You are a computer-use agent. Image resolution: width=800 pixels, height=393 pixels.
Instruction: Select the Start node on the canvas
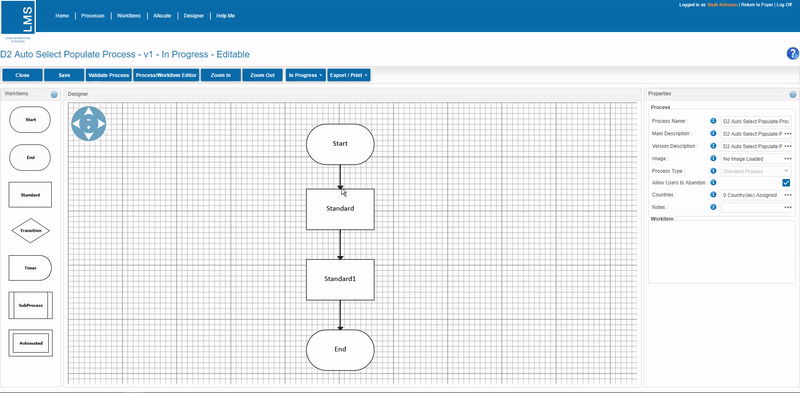340,144
